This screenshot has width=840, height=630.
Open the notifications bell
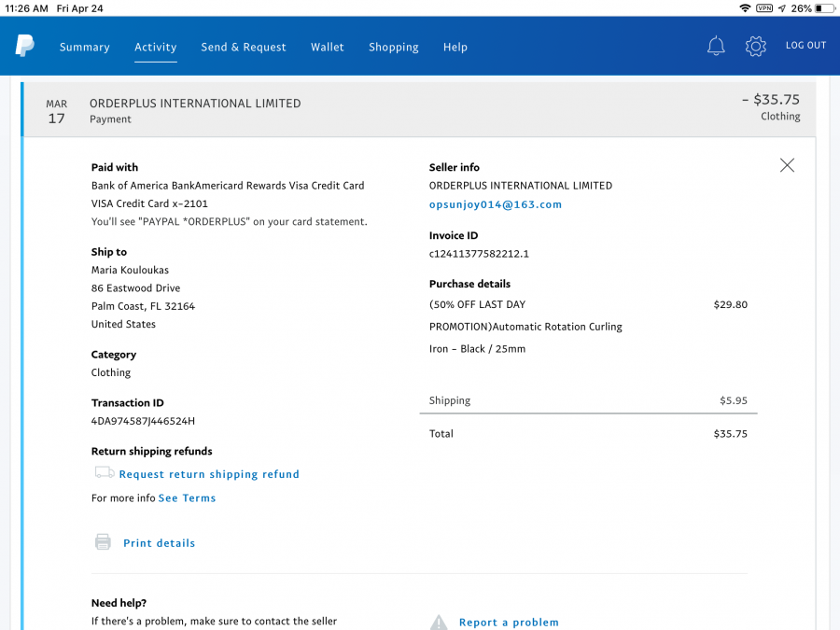click(716, 46)
